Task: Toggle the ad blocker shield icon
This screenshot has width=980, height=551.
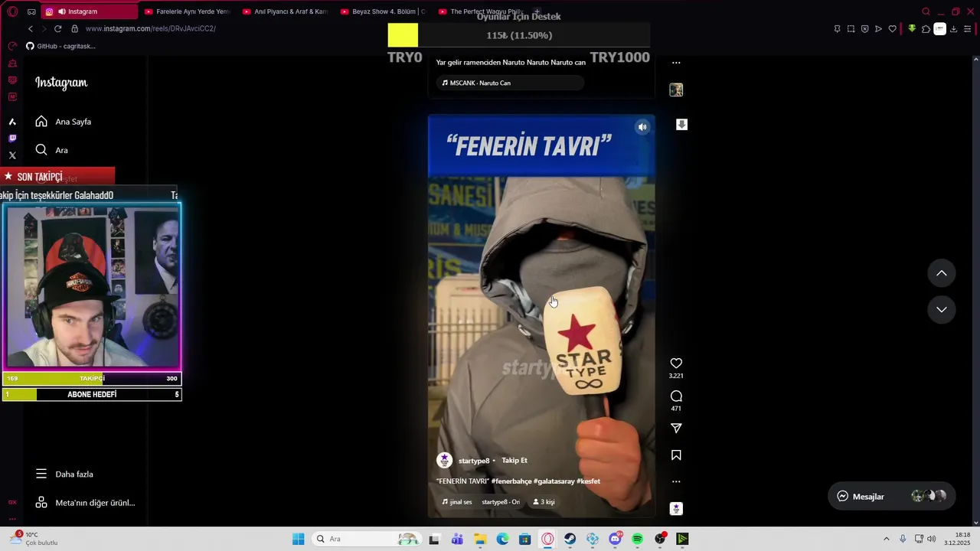Action: [864, 29]
